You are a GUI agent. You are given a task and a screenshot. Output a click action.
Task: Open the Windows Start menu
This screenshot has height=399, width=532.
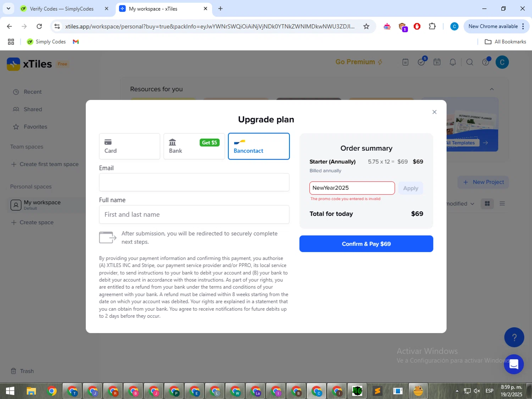10,391
